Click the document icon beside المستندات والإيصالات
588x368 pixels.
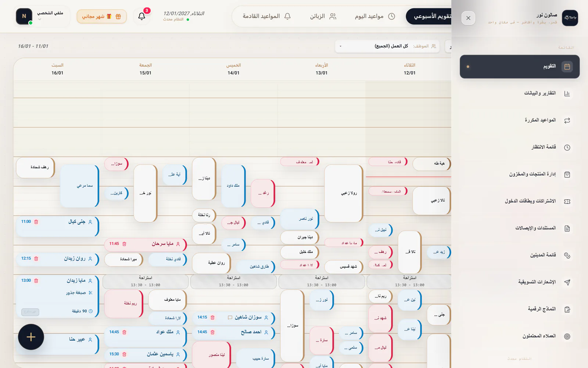pos(567,228)
